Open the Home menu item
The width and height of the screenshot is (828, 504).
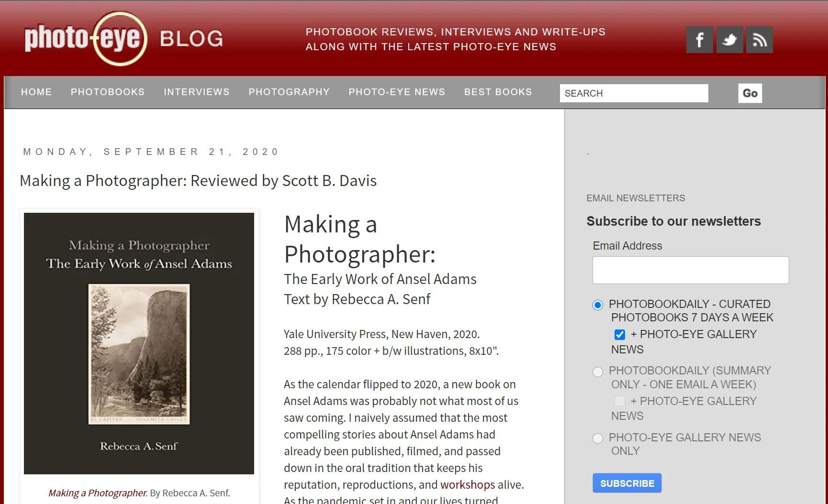36,92
